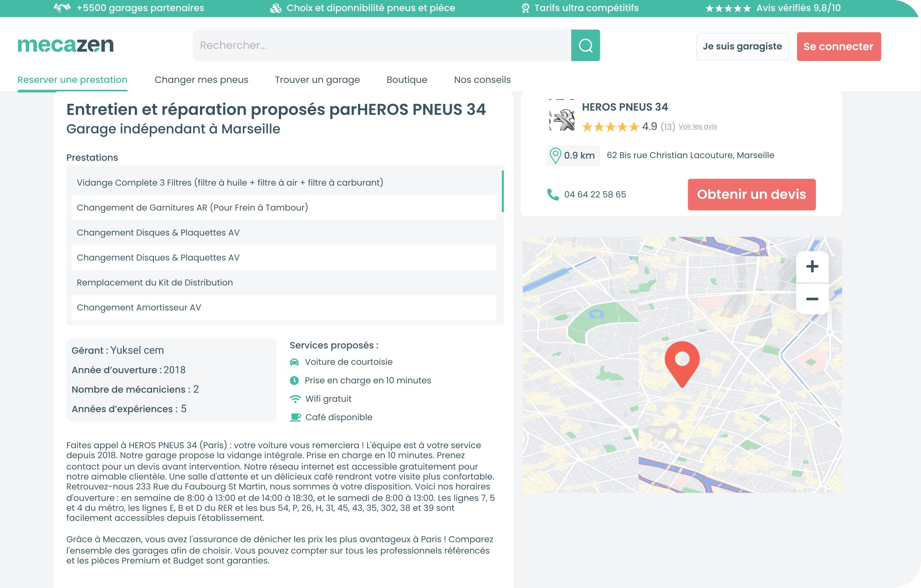Click Voiture de courtoisie service text

click(x=348, y=362)
